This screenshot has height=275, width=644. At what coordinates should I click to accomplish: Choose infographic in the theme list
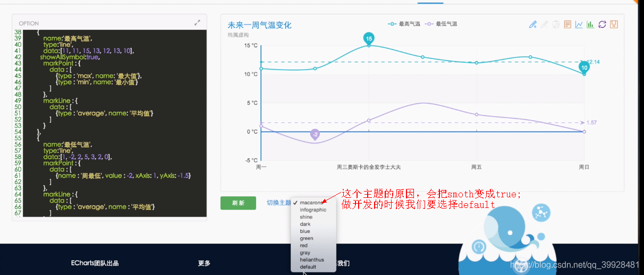coord(313,210)
